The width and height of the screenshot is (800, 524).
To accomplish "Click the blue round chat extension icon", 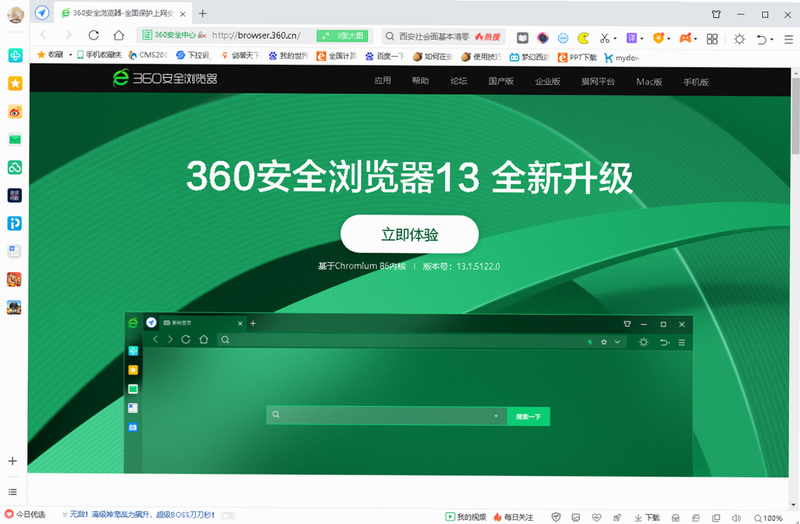I will click(x=563, y=38).
